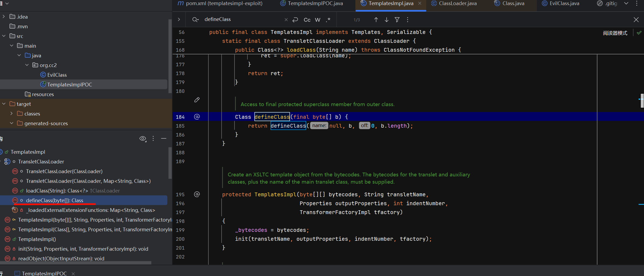Click new line icon in search field
Screen dimensions: 644x276
[x=295, y=20]
